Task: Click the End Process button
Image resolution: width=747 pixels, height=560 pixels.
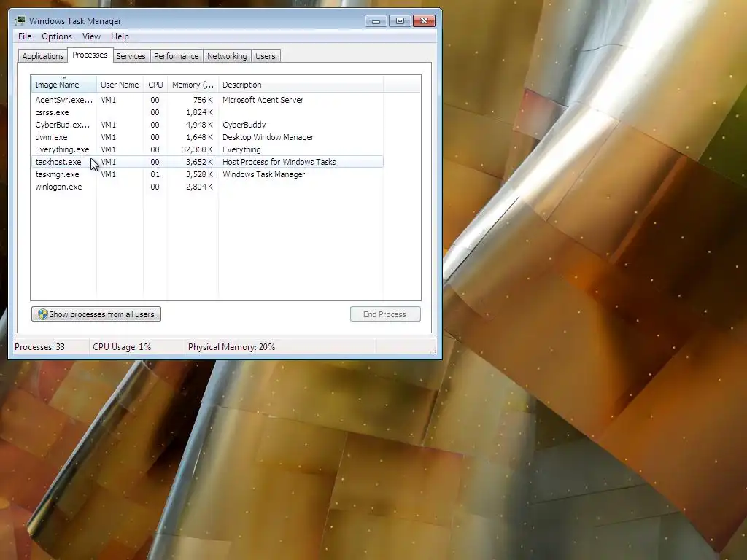Action: point(385,314)
